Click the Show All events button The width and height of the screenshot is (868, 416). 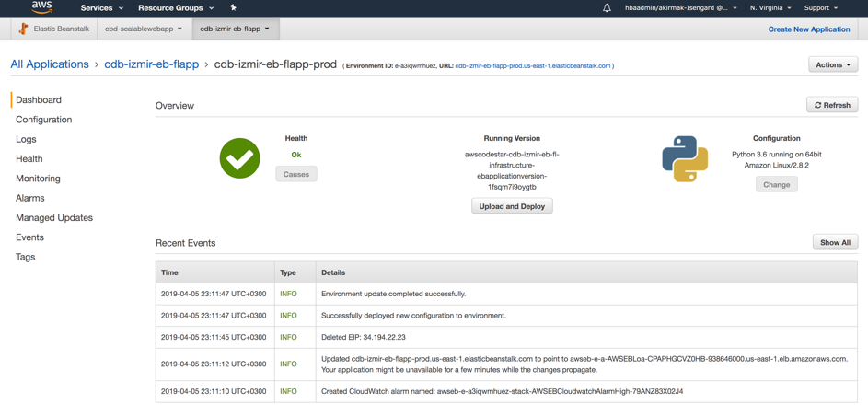[x=836, y=242]
